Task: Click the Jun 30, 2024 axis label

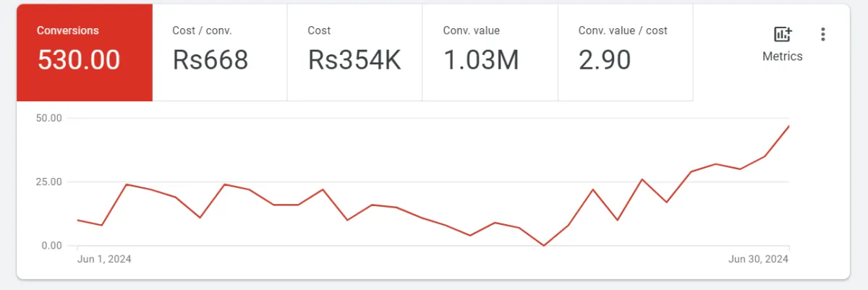Action: [x=759, y=259]
